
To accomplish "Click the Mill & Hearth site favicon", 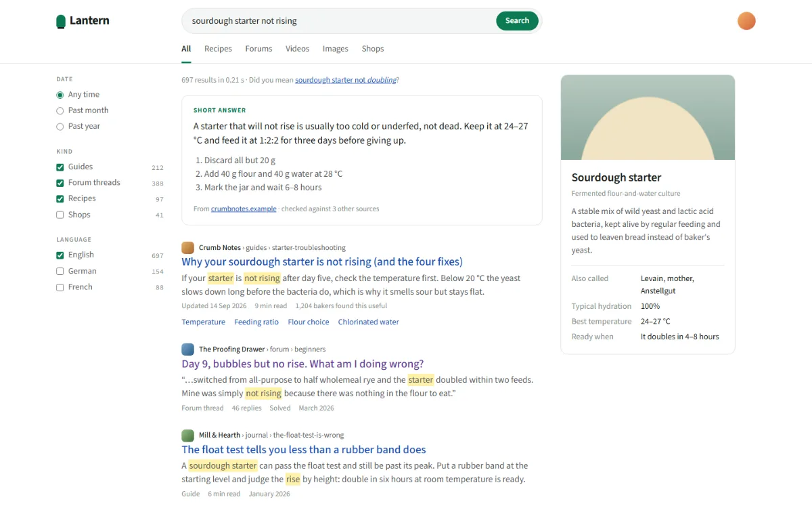I will (187, 436).
